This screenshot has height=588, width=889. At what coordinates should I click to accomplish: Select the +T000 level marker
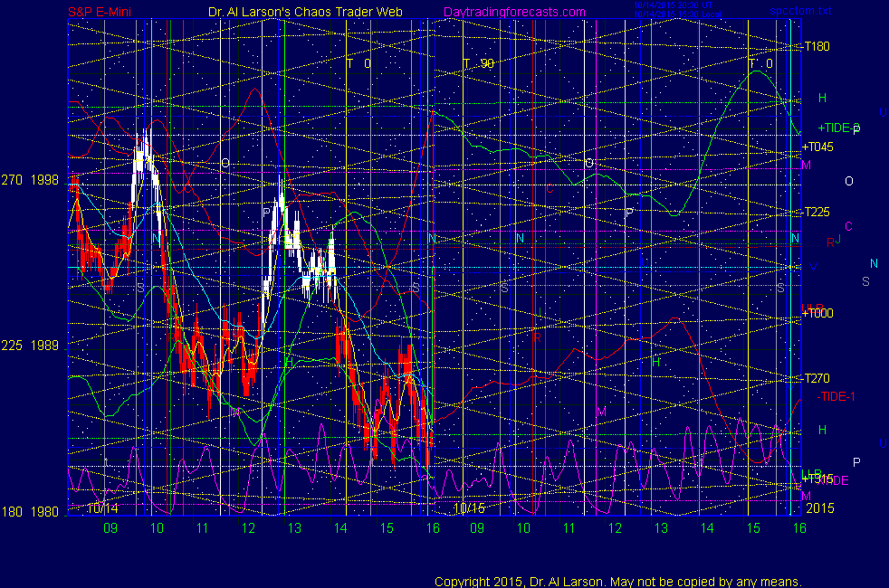coord(817,313)
